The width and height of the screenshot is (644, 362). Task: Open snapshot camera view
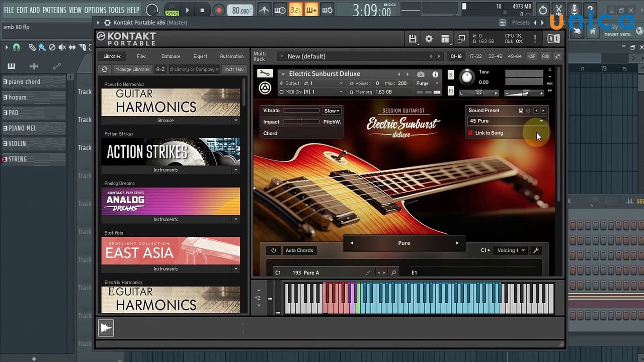pos(421,74)
